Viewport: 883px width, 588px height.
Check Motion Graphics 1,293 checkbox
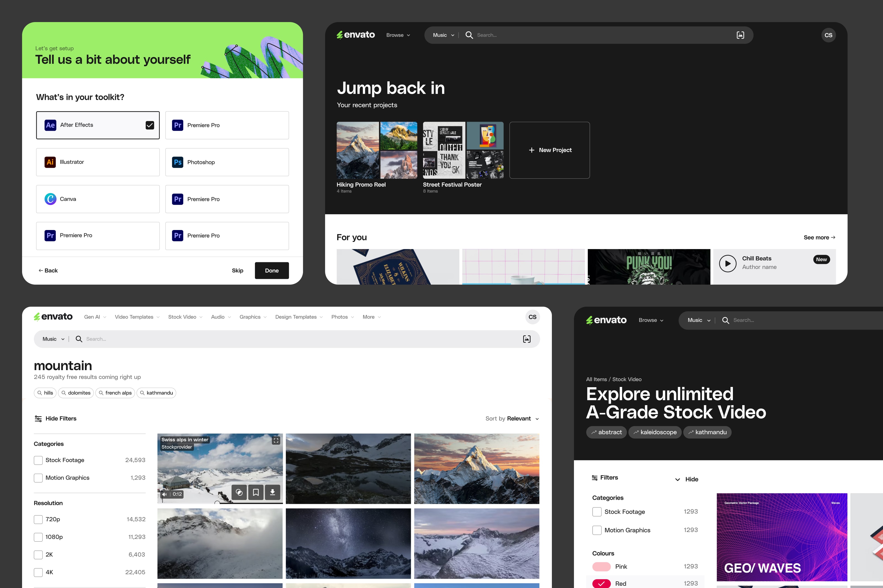pyautogui.click(x=38, y=478)
